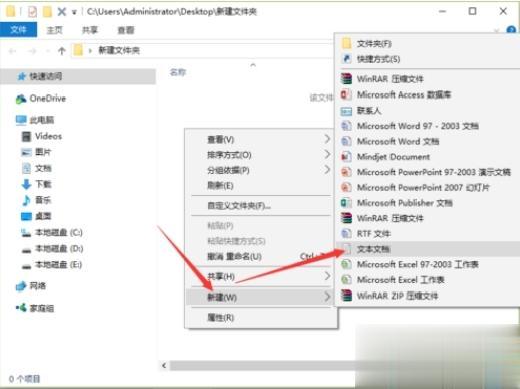Select the WinRAR 压缩文件 entry below Publisher

(x=428, y=218)
